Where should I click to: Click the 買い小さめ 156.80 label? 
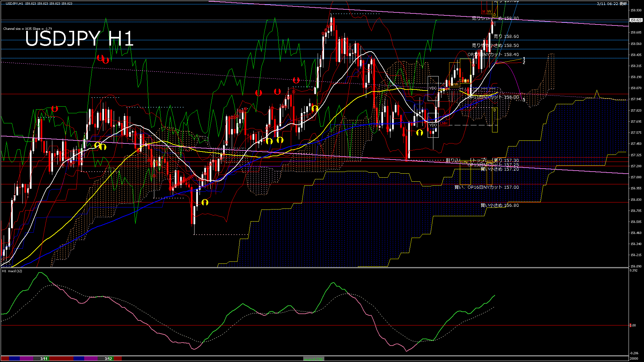click(499, 205)
